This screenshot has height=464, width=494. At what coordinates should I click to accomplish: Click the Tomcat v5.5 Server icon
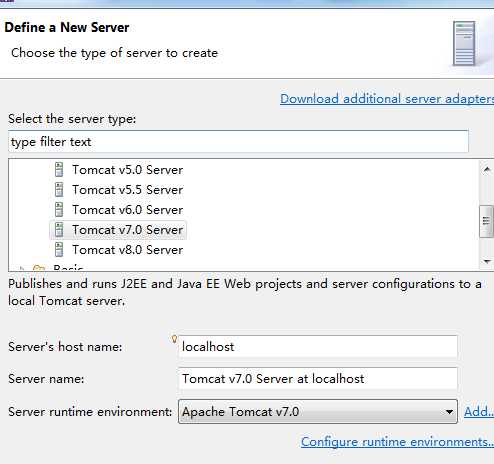[x=59, y=190]
